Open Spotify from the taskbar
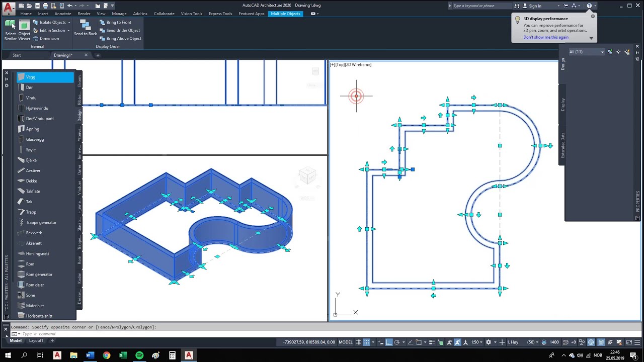644x362 pixels. [x=139, y=355]
